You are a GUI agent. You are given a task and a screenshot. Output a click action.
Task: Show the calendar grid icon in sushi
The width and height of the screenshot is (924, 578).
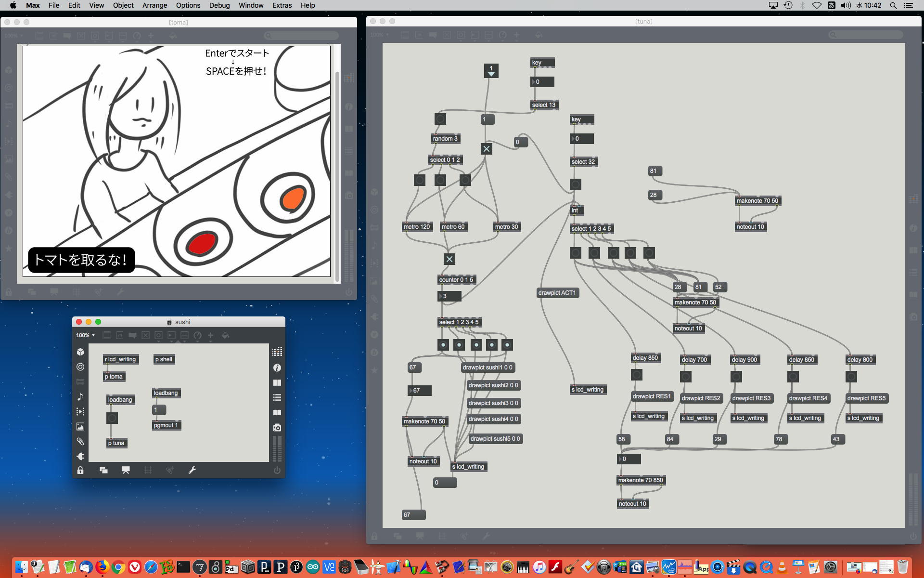[x=277, y=352]
